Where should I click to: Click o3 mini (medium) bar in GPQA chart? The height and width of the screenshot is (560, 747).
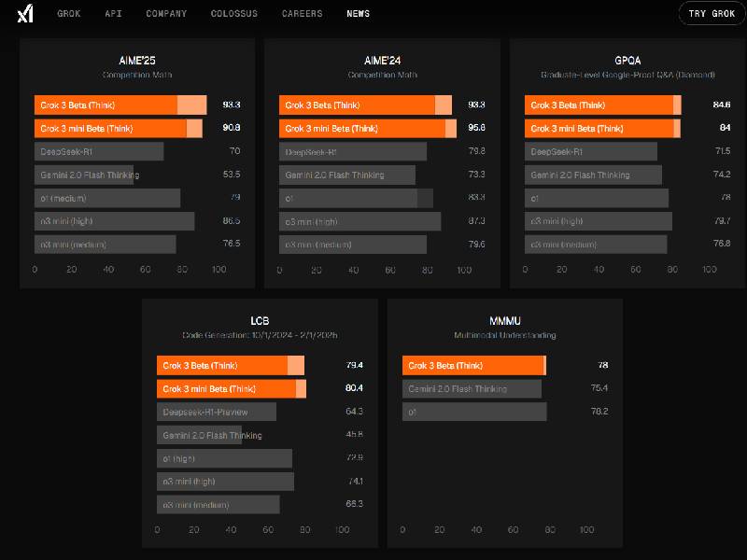tap(595, 245)
